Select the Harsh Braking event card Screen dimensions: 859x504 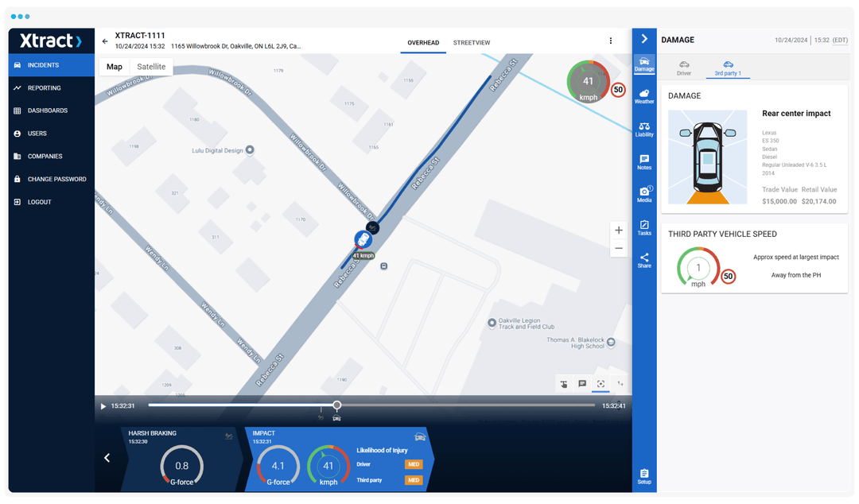tap(181, 459)
